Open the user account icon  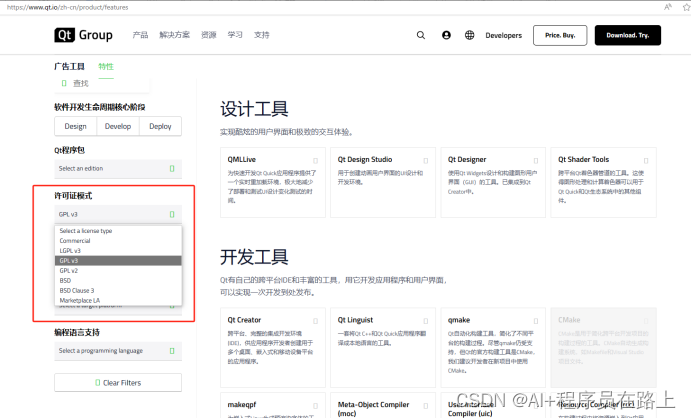point(446,35)
